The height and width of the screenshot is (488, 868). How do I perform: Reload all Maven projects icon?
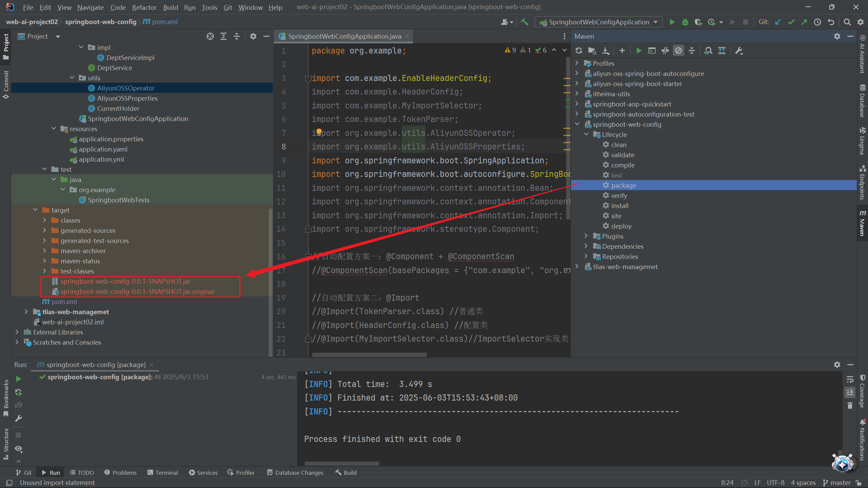pos(579,51)
